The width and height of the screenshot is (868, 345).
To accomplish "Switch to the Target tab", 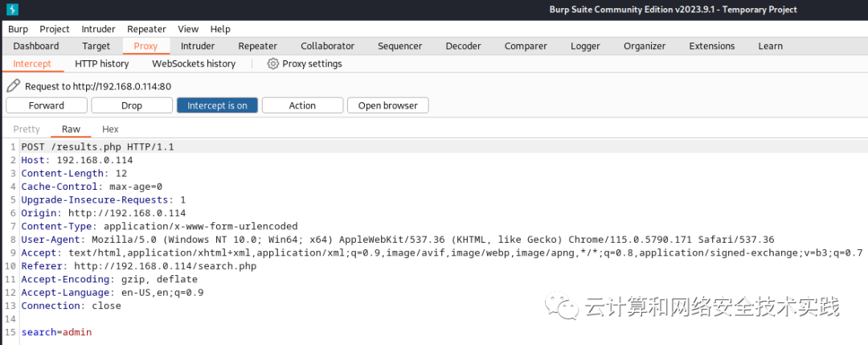I will click(96, 46).
